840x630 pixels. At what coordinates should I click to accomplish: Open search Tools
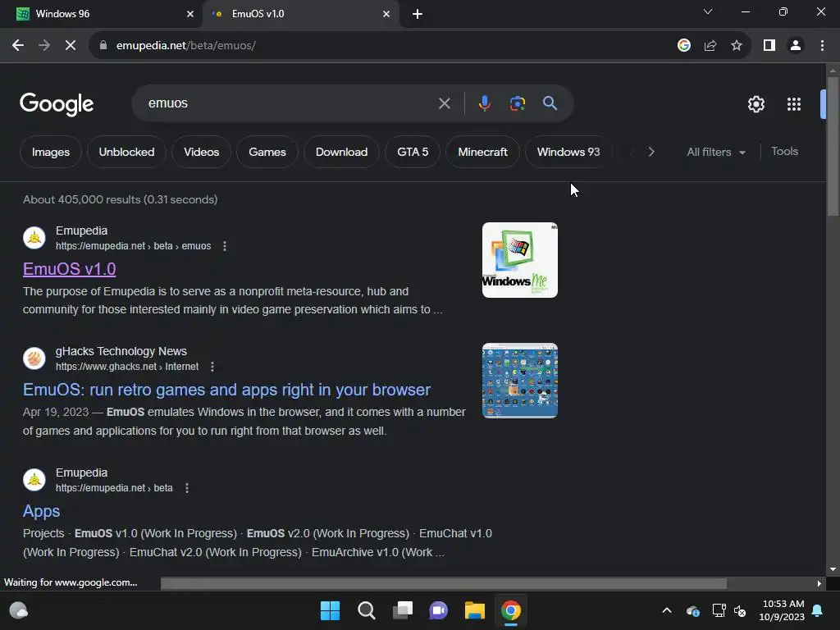coord(784,152)
